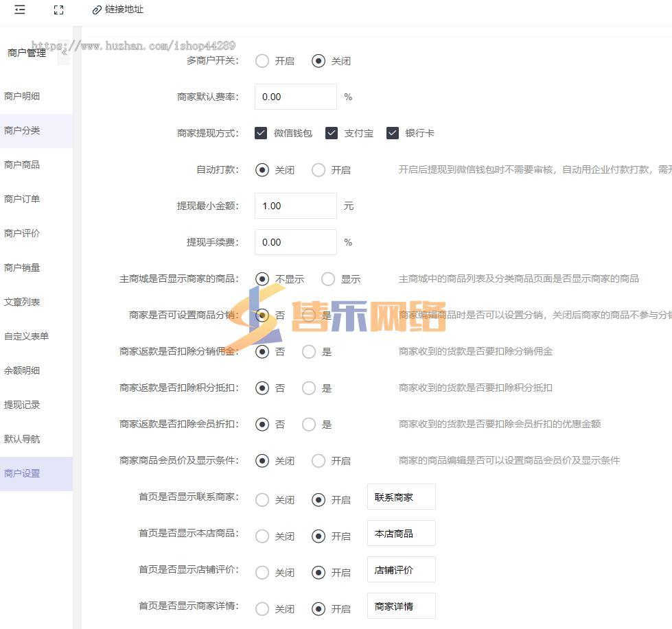Edit the 联系商家 text field
The image size is (672, 629).
402,497
